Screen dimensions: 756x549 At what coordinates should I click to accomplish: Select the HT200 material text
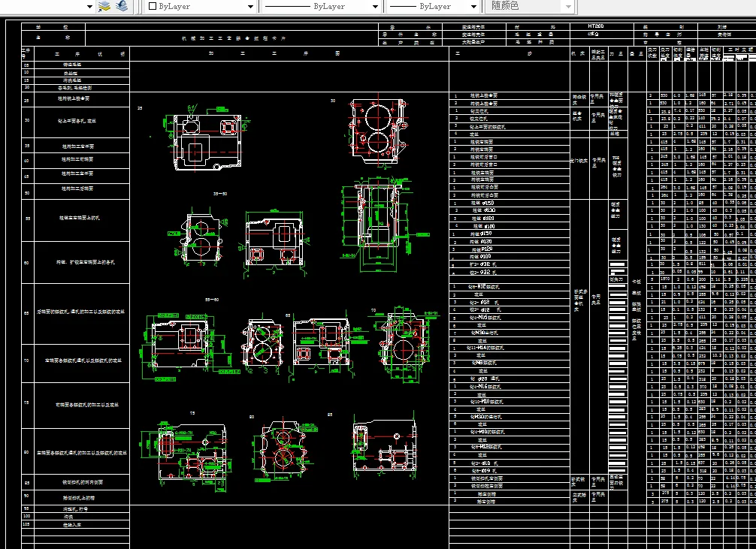(596, 26)
